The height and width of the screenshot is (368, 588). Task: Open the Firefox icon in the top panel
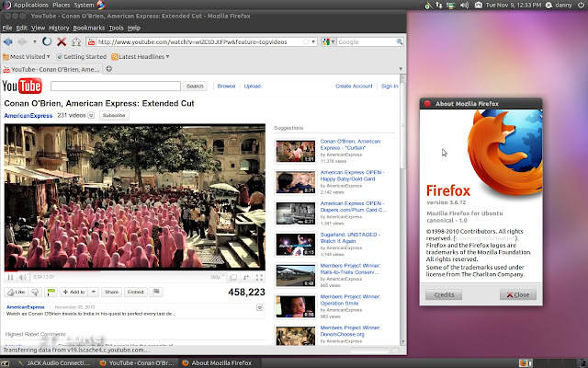pos(101,5)
